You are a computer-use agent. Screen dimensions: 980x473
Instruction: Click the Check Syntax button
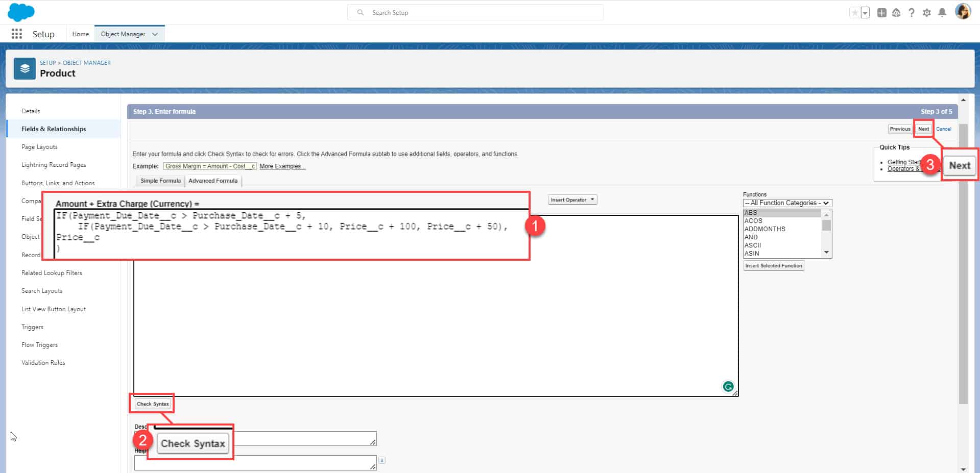152,403
